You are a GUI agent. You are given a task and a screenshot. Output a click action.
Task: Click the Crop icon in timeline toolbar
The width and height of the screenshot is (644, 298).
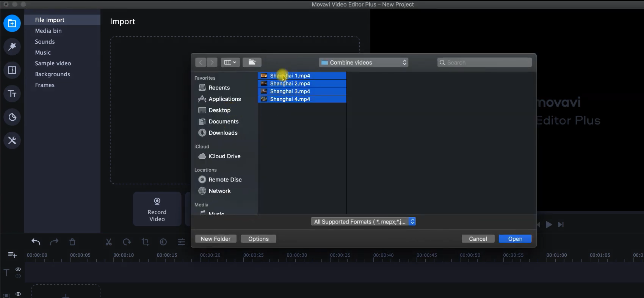(145, 242)
